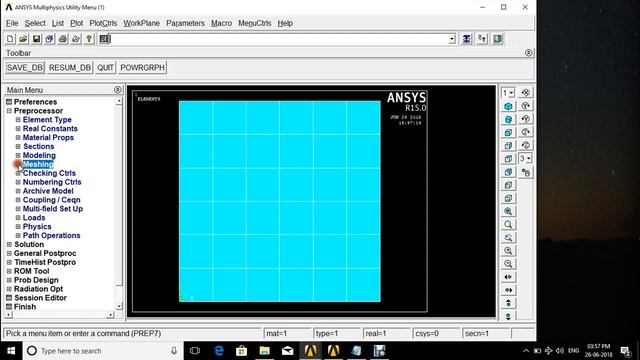Image resolution: width=640 pixels, height=360 pixels.
Task: Open Microsoft Edge from taskbar
Action: tap(219, 351)
